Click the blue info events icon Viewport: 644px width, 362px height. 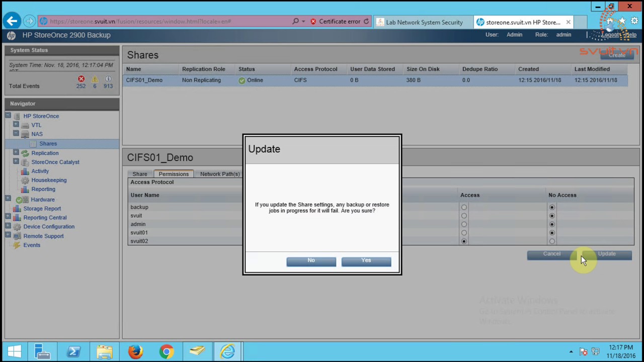[x=108, y=79]
